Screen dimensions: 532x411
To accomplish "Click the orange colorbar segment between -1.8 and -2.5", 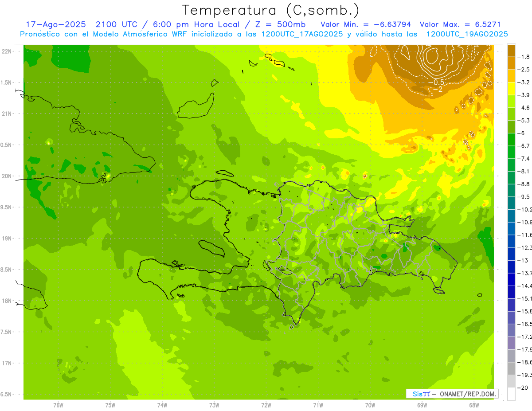I will 511,63.
